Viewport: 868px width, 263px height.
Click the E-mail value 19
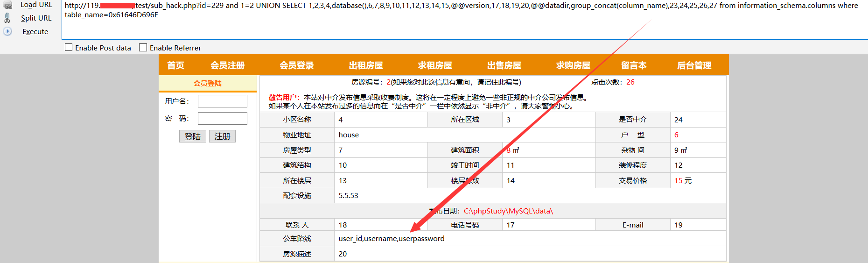[x=679, y=225]
